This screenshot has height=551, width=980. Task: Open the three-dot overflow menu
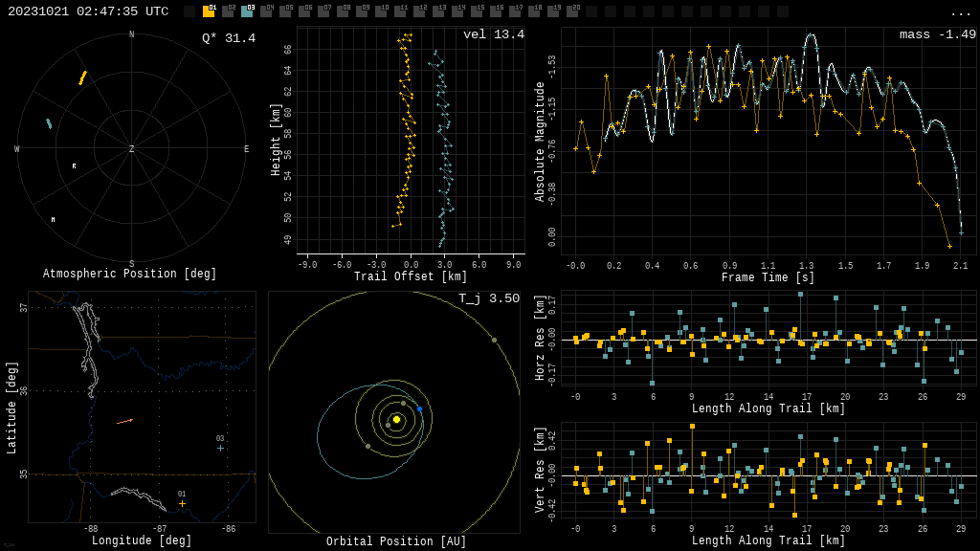pos(960,12)
